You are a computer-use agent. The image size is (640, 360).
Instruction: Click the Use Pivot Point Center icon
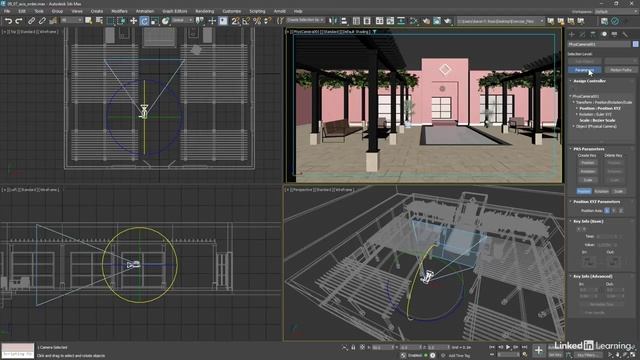point(200,21)
